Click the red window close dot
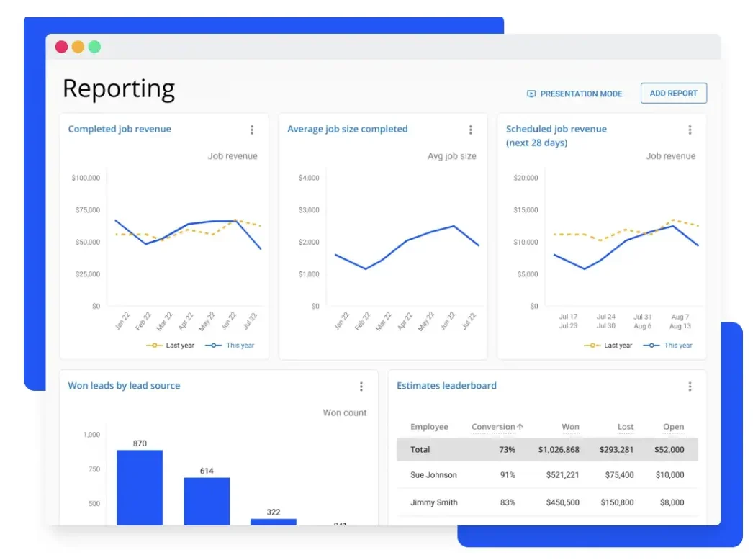 61,47
